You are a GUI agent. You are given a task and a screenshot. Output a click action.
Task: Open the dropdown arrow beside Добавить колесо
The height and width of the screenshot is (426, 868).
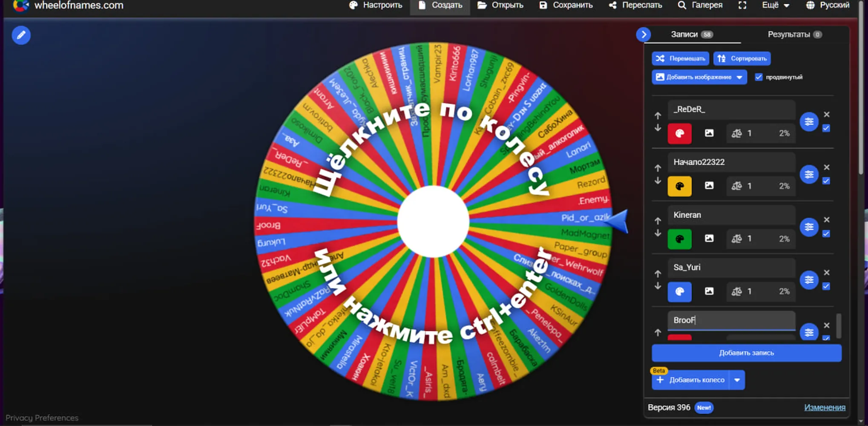click(x=737, y=380)
